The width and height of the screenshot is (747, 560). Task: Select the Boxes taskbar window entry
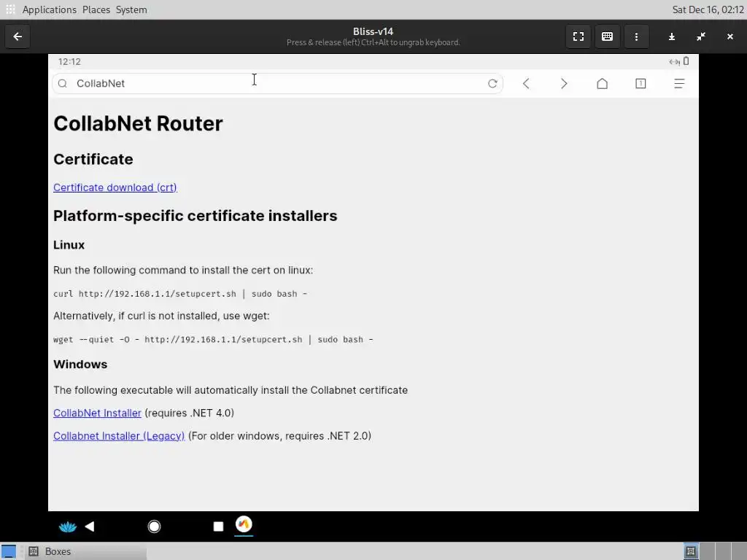[87, 551]
